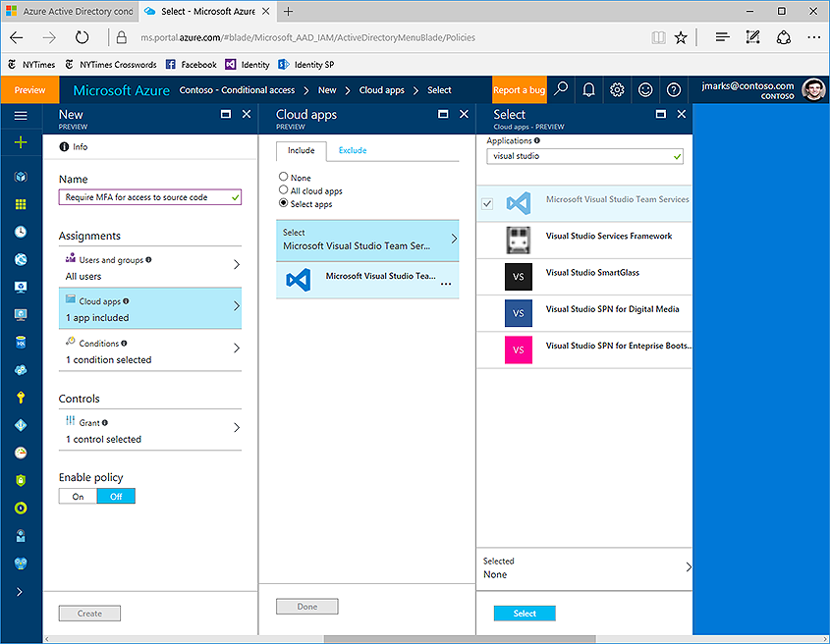Open the help question mark icon
The image size is (830, 644).
coord(673,90)
